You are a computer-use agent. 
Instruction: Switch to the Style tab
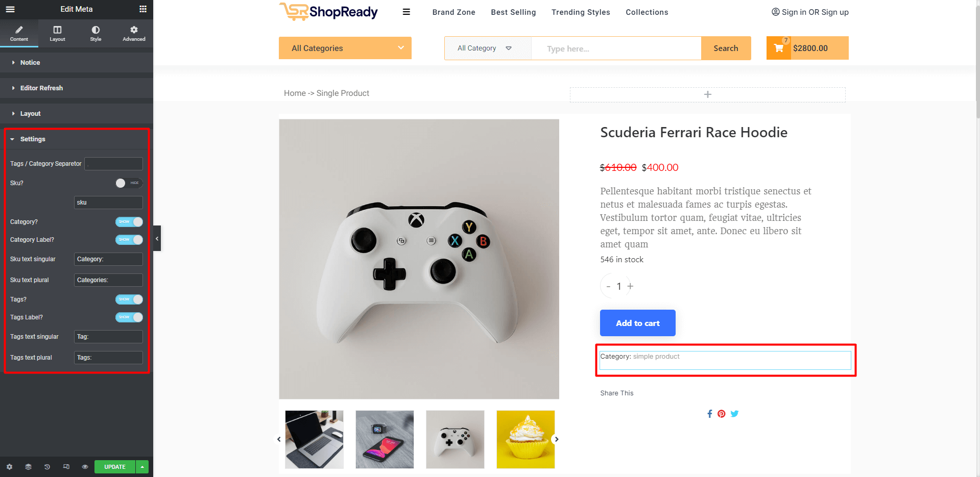coord(95,33)
